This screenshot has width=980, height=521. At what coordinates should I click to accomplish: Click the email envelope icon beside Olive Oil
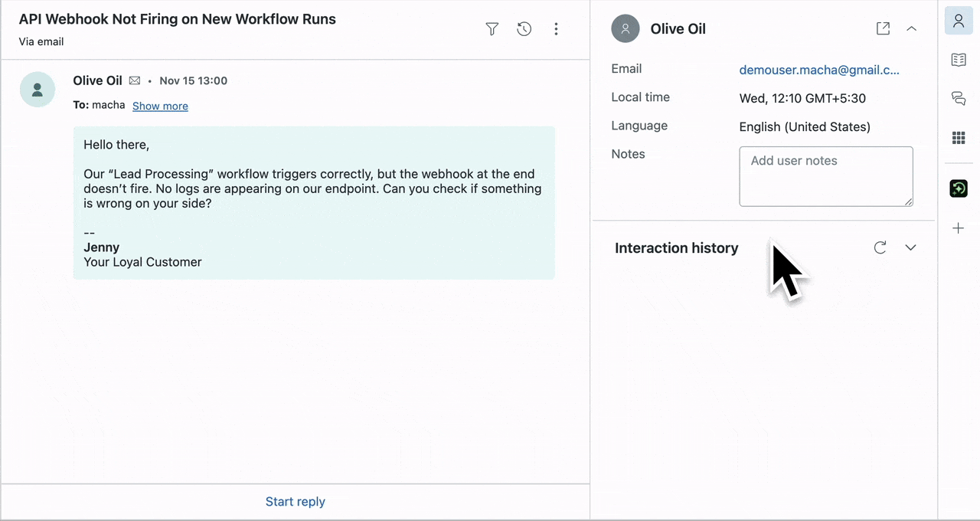click(135, 81)
